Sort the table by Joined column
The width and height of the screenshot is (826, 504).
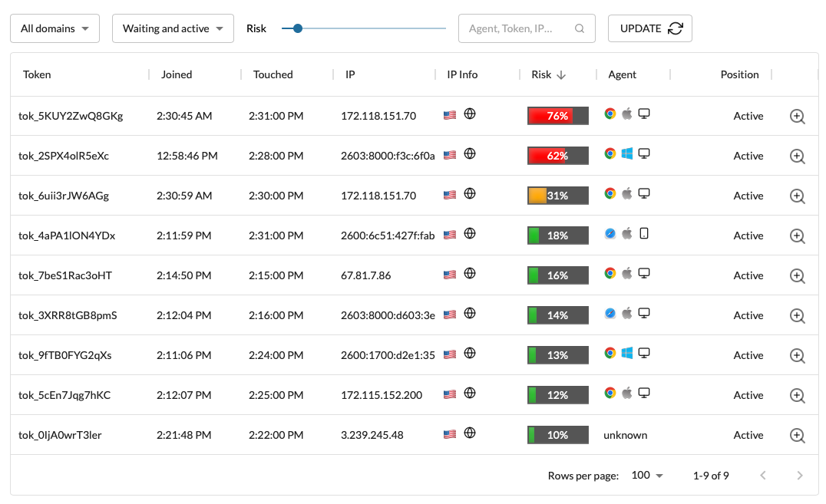177,74
